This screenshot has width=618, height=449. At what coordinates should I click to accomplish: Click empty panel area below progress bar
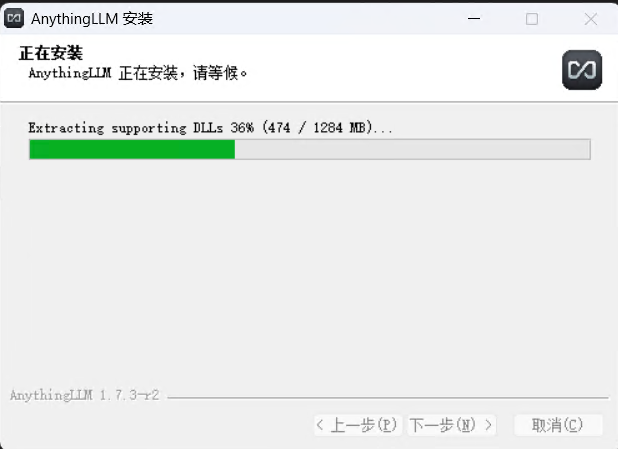pyautogui.click(x=309, y=268)
